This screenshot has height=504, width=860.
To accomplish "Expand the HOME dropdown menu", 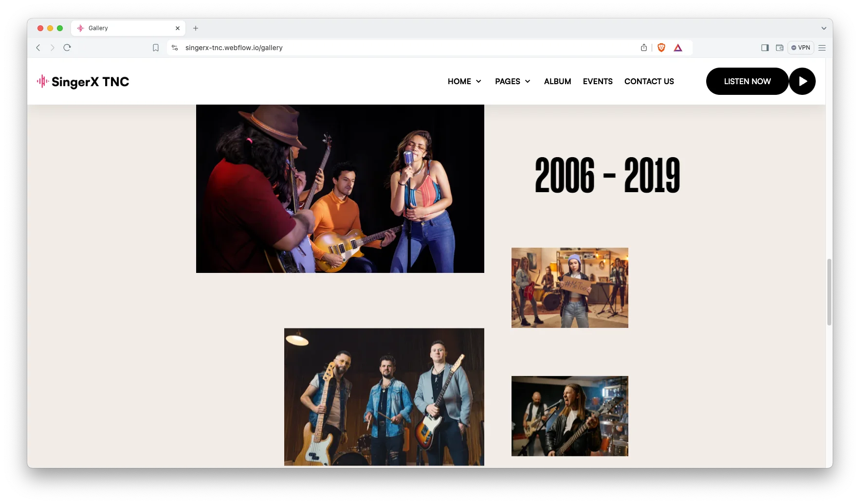I will [x=464, y=81].
